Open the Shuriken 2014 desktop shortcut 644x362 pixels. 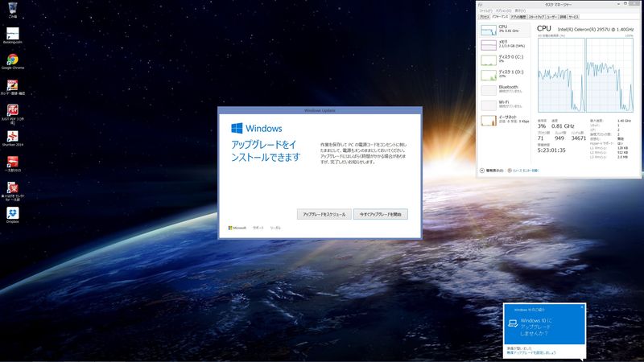tap(13, 138)
